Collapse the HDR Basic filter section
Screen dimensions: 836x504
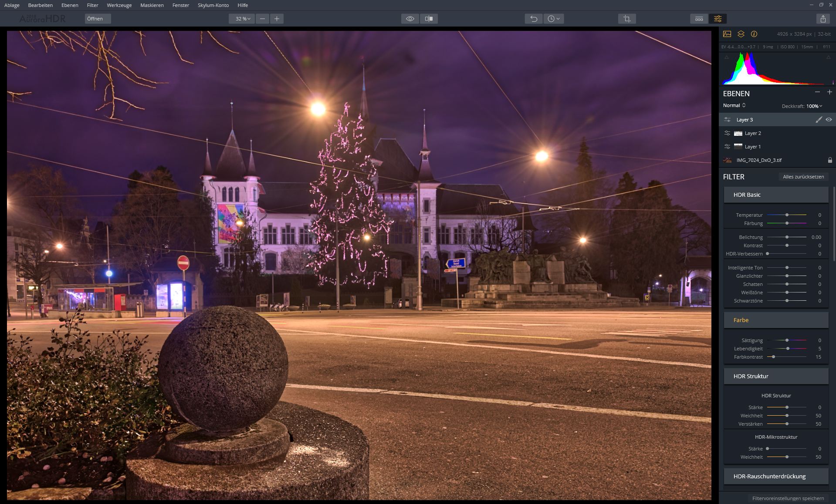click(776, 195)
